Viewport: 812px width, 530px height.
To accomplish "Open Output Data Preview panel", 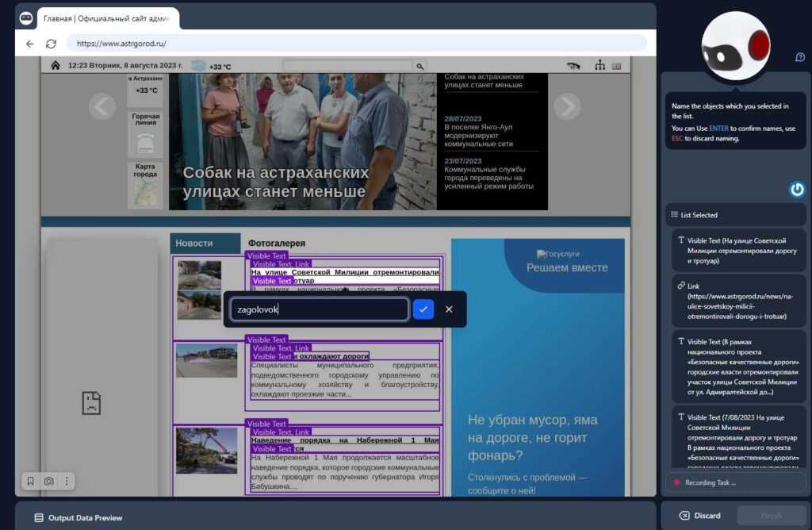I will coord(79,517).
